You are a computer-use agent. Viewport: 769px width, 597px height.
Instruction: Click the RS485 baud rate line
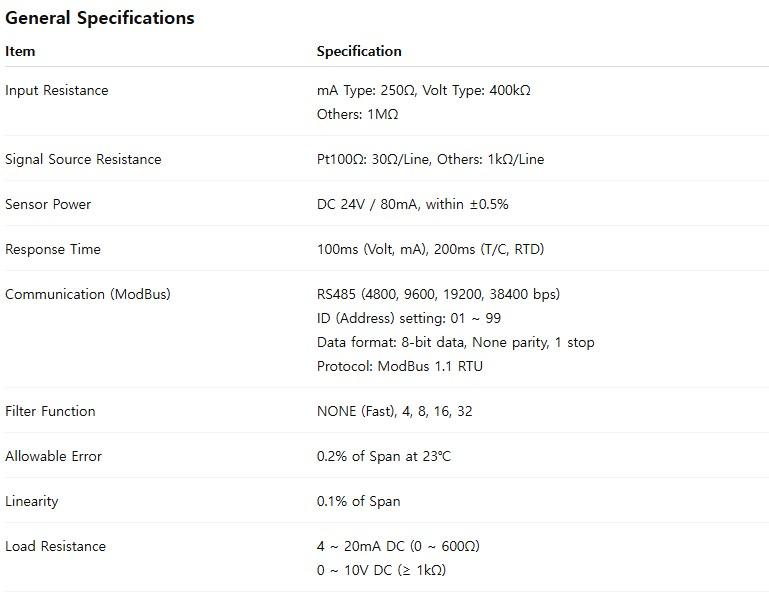(438, 294)
